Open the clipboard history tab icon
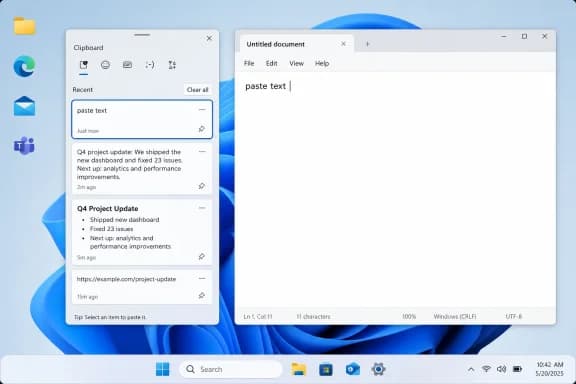Viewport: 576px width, 384px height. [x=84, y=65]
